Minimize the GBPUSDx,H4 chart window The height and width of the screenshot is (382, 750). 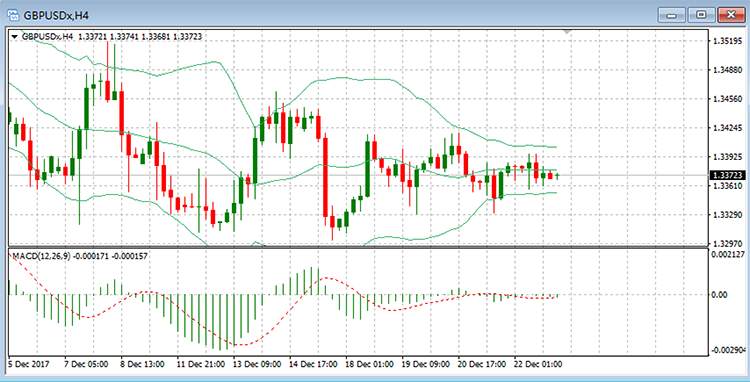[x=672, y=15]
